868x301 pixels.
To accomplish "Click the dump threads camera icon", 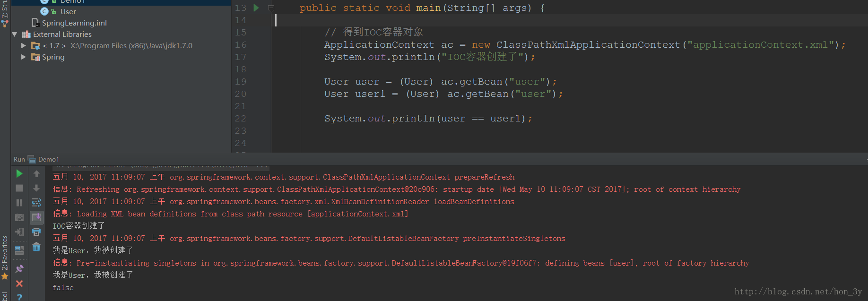I will coord(19,217).
